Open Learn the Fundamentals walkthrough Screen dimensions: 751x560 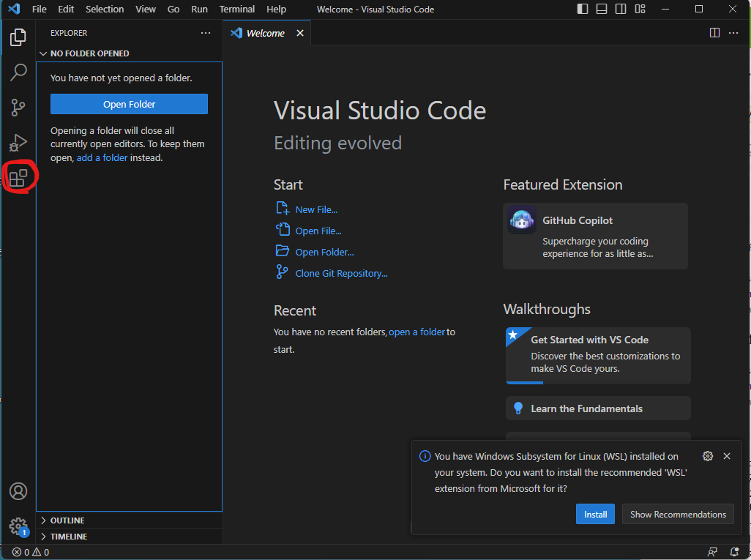click(598, 408)
